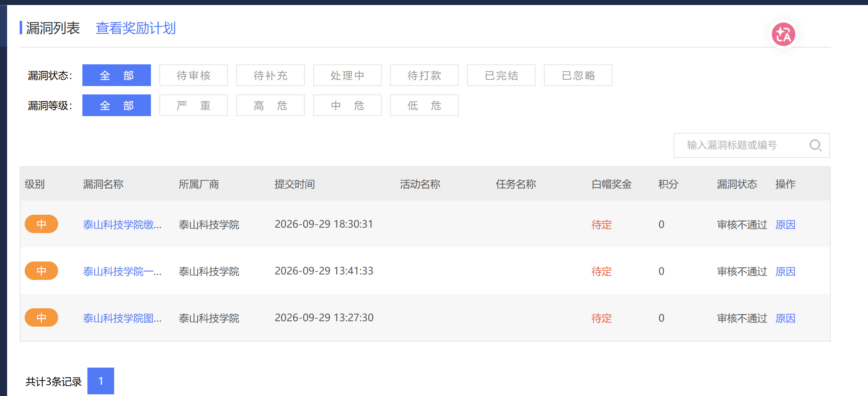The height and width of the screenshot is (396, 868).
Task: View 原因 for the 13:27:30 submission
Action: pos(785,318)
